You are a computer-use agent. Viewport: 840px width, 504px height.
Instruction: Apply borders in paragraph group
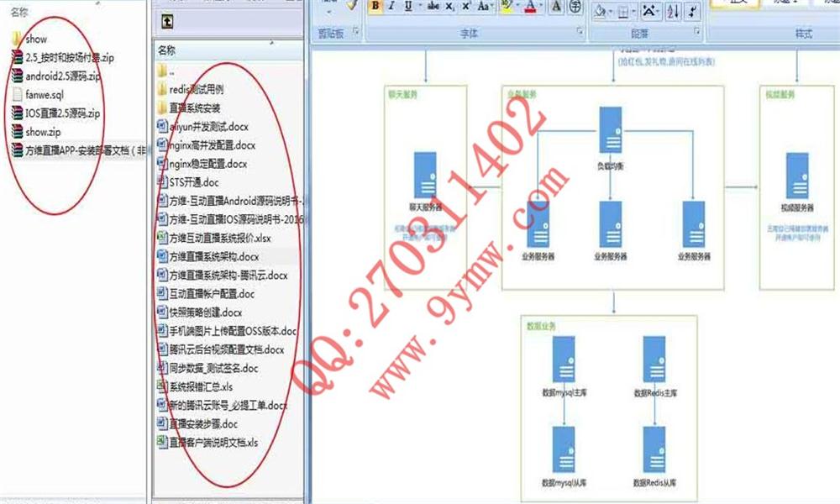(x=623, y=11)
